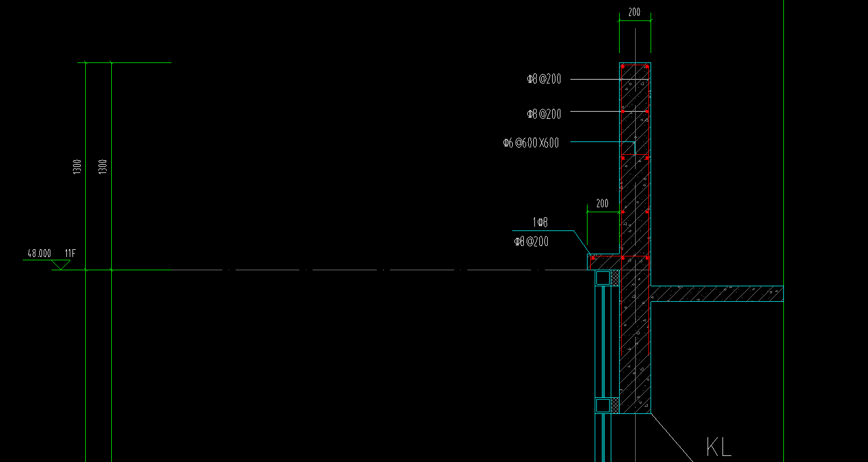
Task: Select the topmost Φ8@200 rebar label
Action: [544, 79]
